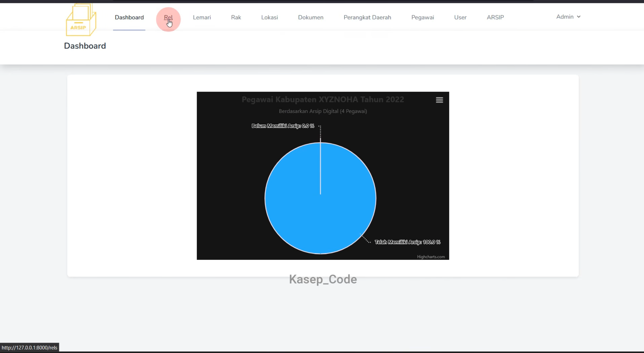644x353 pixels.
Task: Open the Dashboard nav tab
Action: (x=129, y=17)
